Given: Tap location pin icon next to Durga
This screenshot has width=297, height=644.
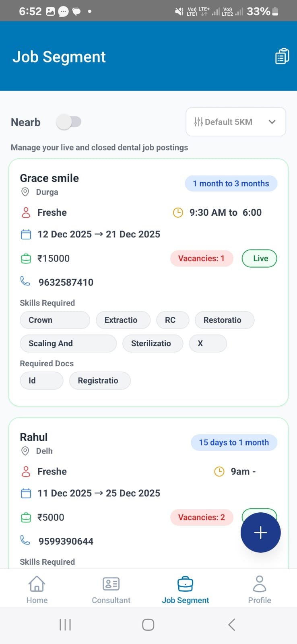Looking at the screenshot, I should coord(25,192).
